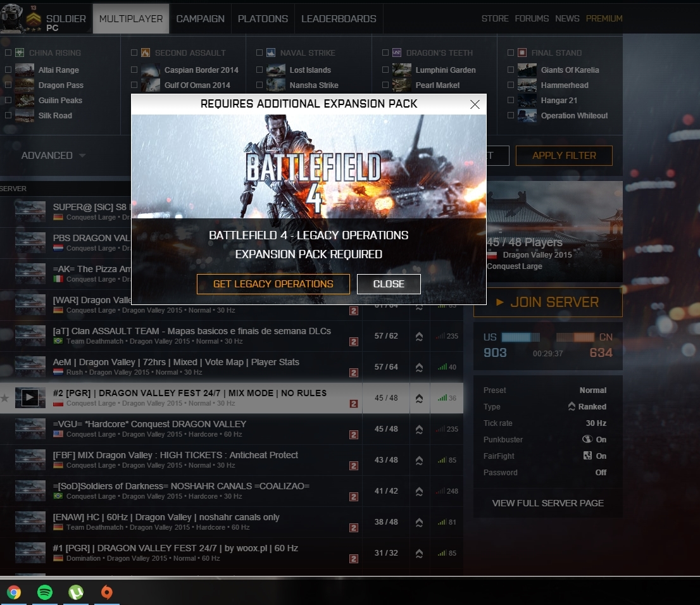Click ranked chevron icon on [aT] Clan server
Screen dimensions: 700x605
pyautogui.click(x=419, y=336)
